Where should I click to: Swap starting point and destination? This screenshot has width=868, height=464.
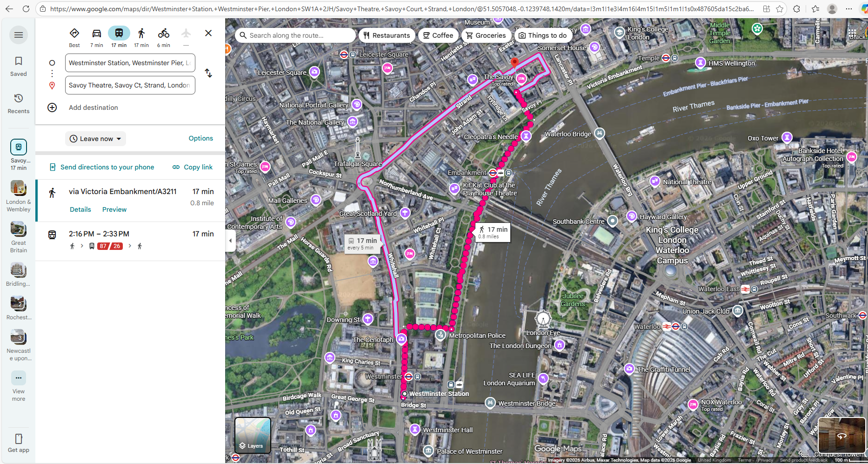coord(208,74)
